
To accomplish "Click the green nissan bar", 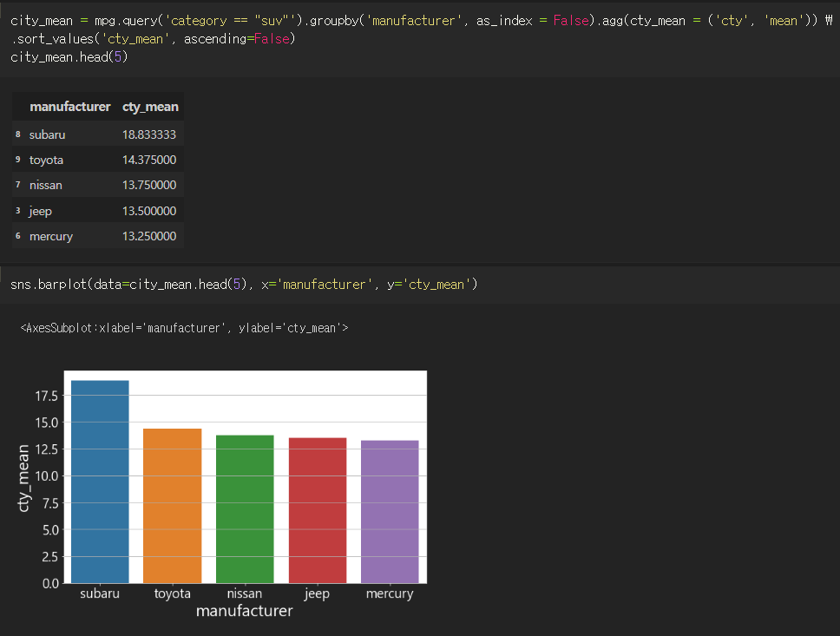I will 245,509.
